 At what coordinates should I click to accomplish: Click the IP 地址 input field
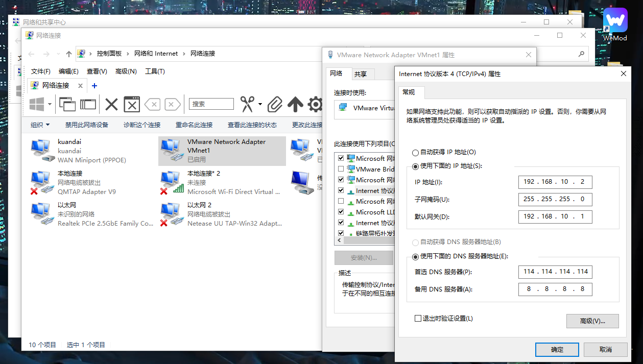(x=555, y=182)
